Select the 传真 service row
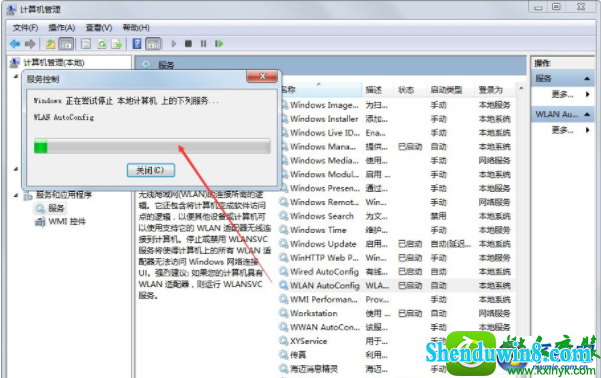 coord(397,355)
